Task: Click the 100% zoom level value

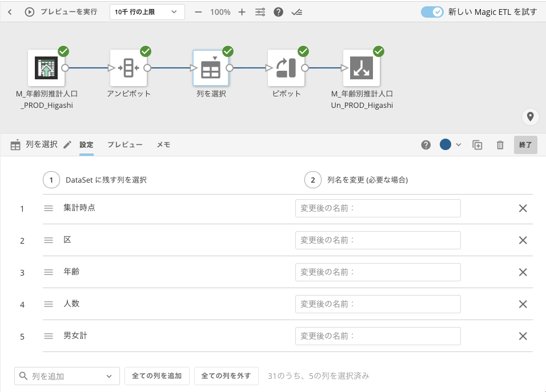Action: tap(220, 12)
